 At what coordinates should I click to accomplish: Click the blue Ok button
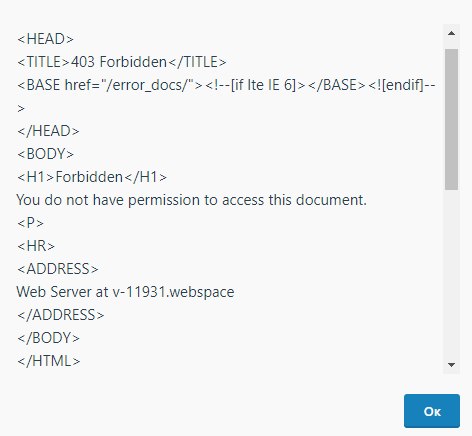(x=432, y=411)
